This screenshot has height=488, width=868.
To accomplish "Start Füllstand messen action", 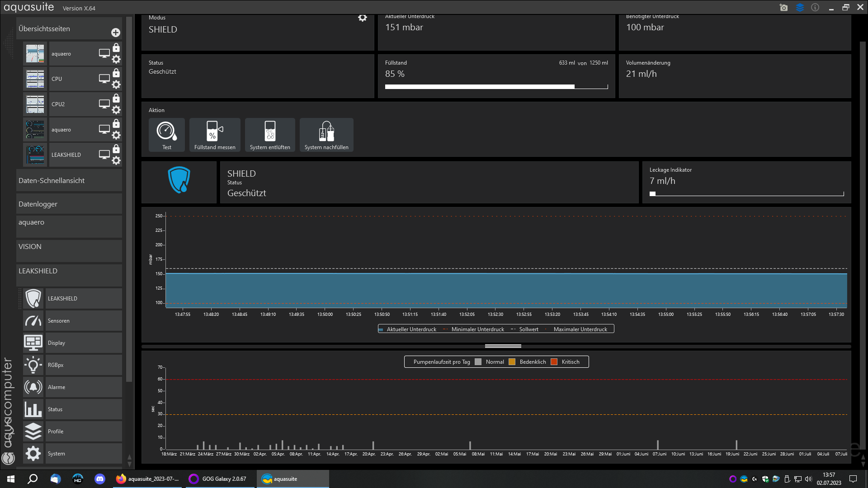I will pyautogui.click(x=215, y=134).
